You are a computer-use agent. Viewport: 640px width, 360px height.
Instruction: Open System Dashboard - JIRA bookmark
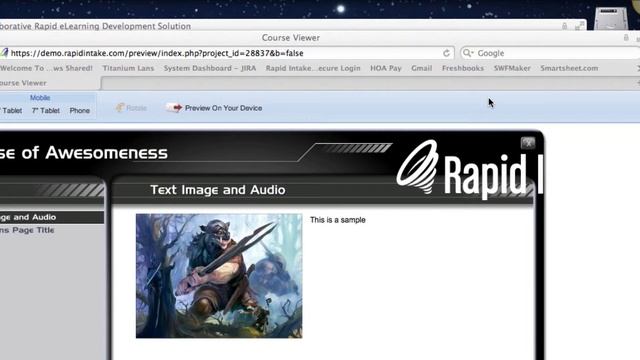(210, 68)
